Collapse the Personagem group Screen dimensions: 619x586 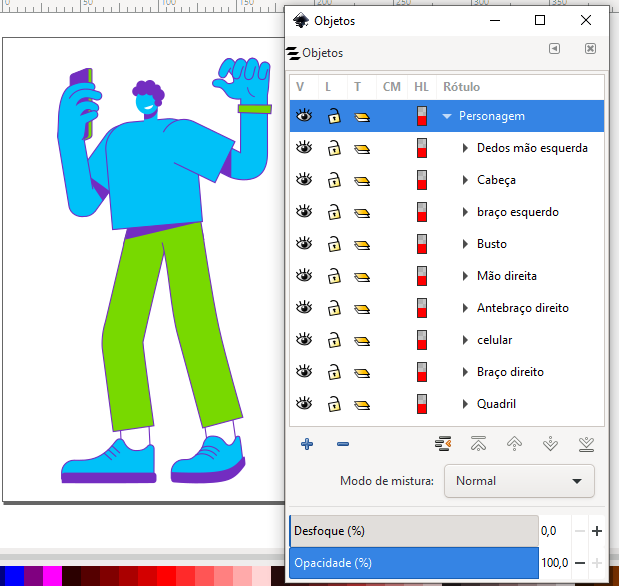click(x=447, y=117)
